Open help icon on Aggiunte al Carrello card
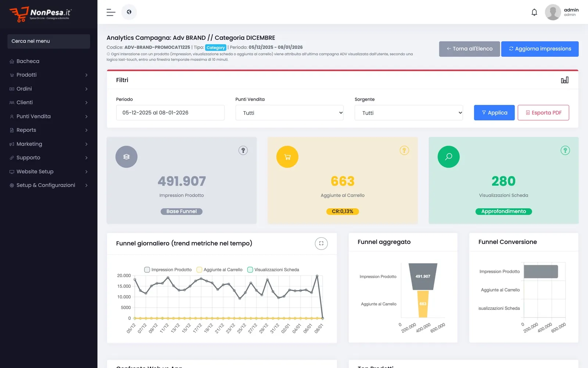The height and width of the screenshot is (368, 588). coord(404,150)
